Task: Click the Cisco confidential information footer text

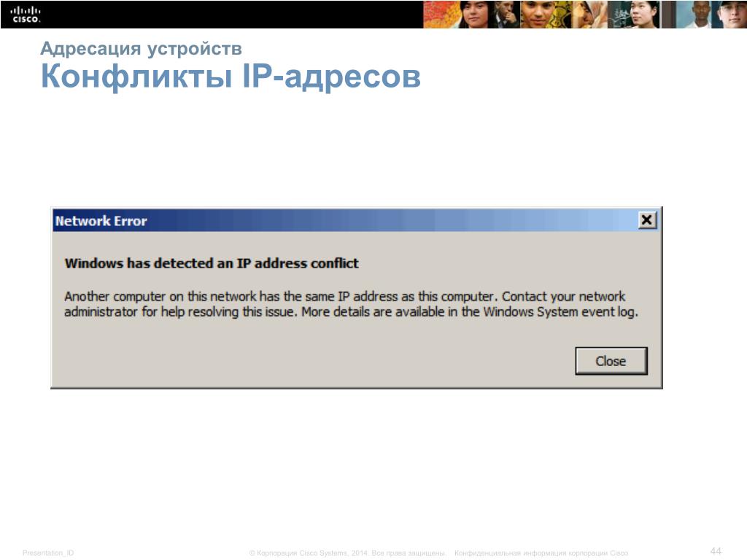Action: click(x=541, y=553)
